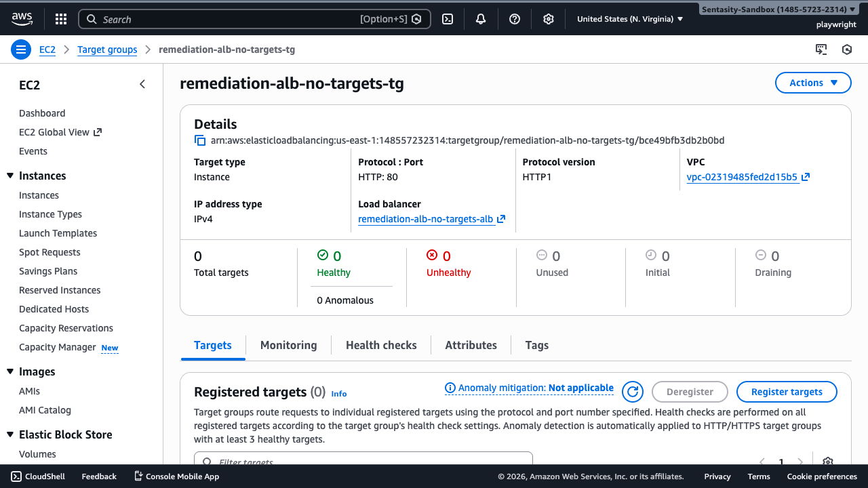Open the remediation-alb-no-targets-alb load balancer link

pyautogui.click(x=425, y=219)
